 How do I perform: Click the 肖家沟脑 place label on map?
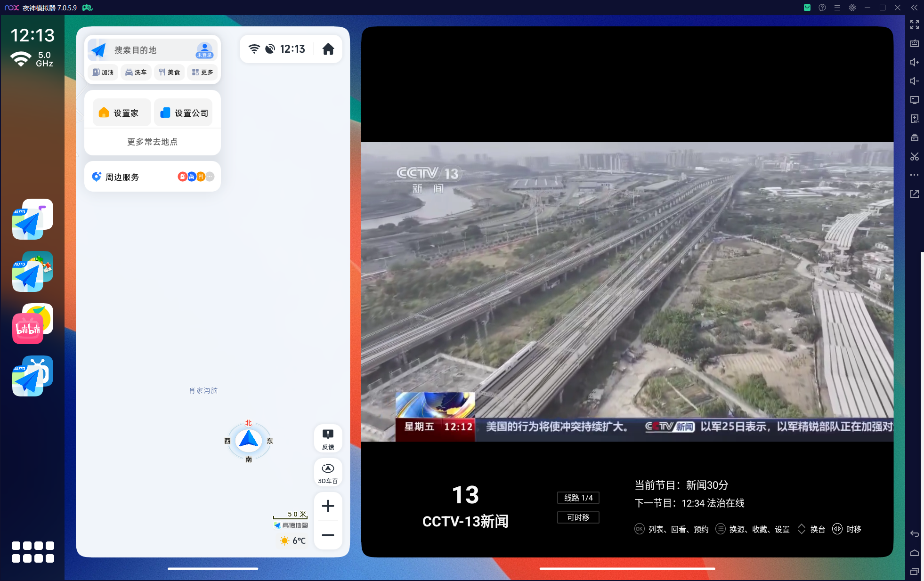pyautogui.click(x=203, y=390)
